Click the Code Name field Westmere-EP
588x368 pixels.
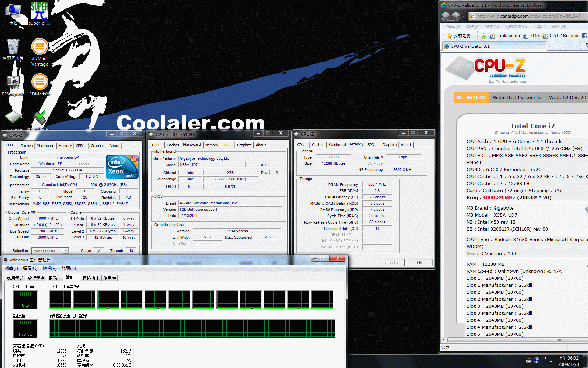[x=50, y=164]
